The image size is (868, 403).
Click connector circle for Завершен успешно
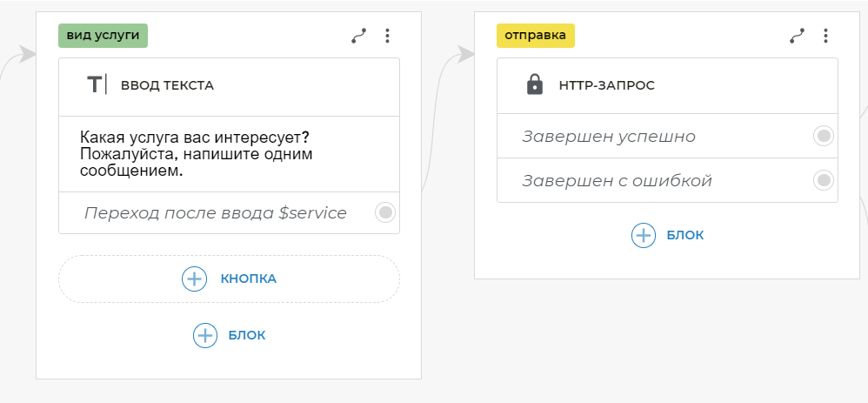pyautogui.click(x=823, y=136)
